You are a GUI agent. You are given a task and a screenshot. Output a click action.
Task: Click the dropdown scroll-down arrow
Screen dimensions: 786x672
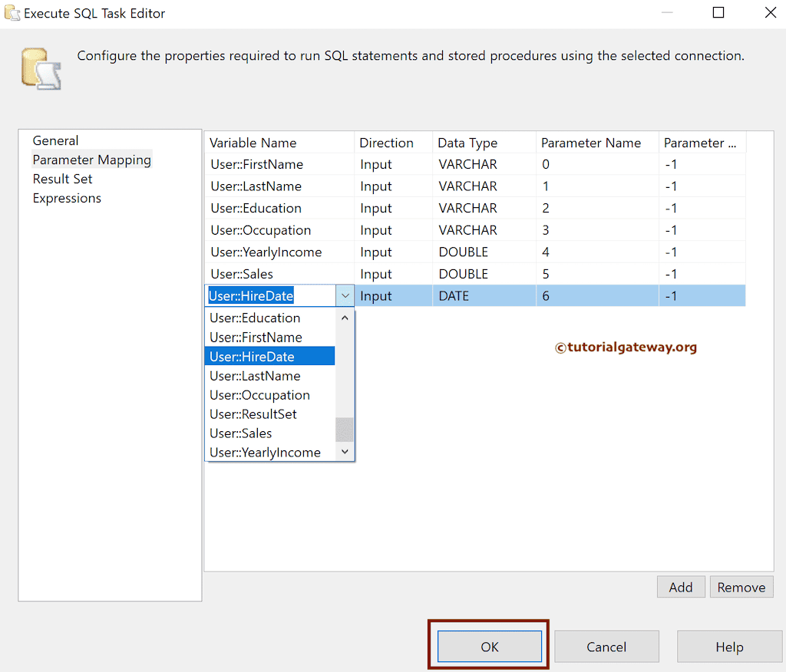[345, 451]
